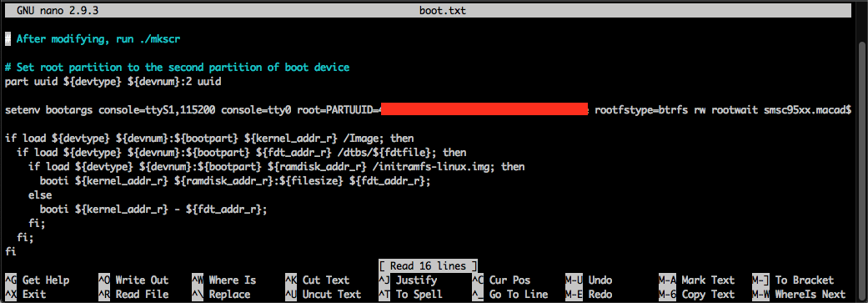Click the 'else' line

(39, 195)
